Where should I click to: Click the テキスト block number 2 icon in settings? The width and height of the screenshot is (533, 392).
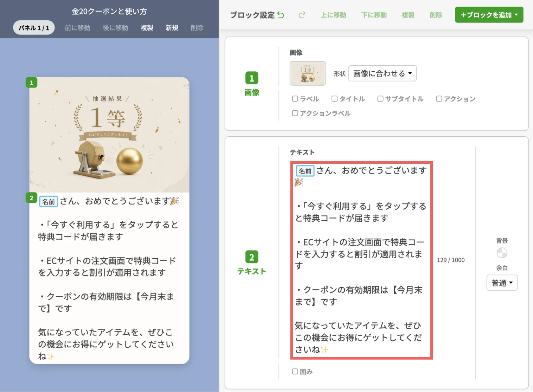click(x=252, y=257)
